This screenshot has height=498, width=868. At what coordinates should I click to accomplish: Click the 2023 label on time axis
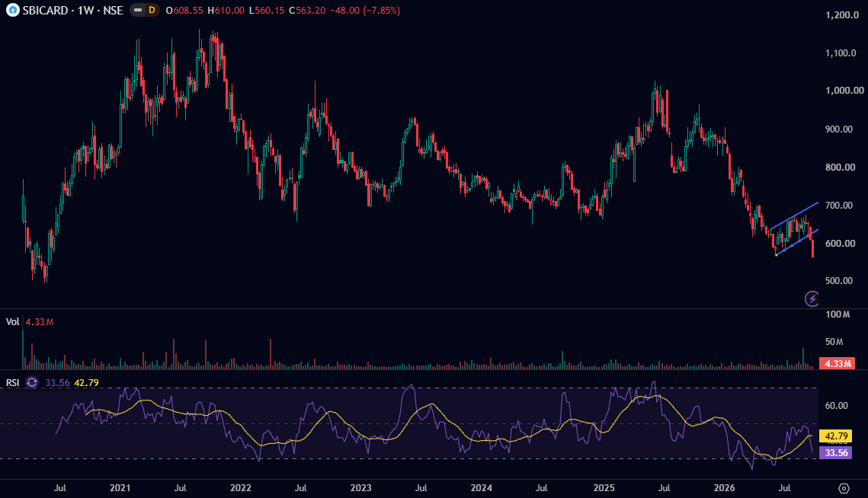[361, 488]
